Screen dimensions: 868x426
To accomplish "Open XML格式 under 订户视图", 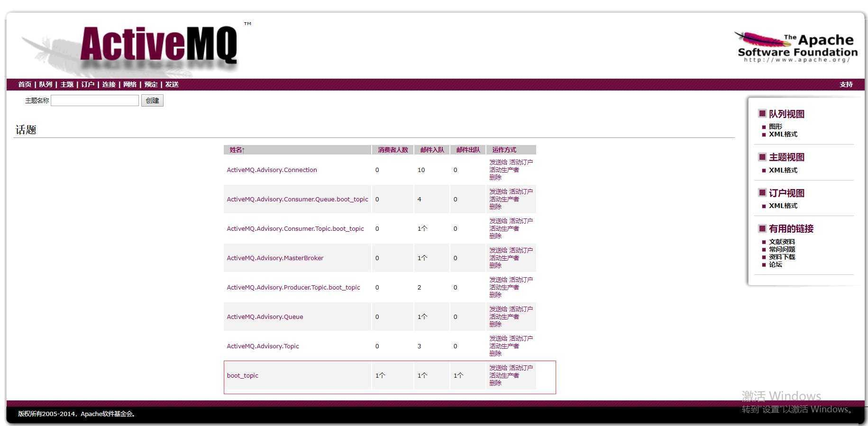I will click(783, 206).
